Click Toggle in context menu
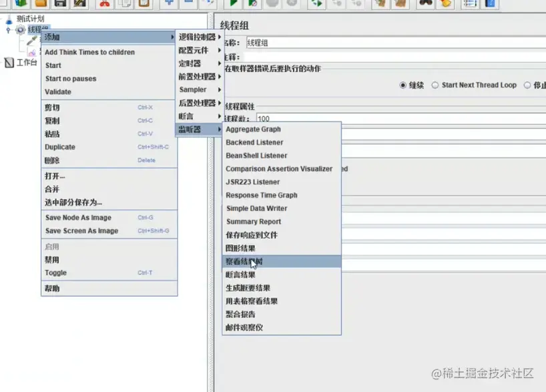This screenshot has height=392, width=546. point(109,273)
